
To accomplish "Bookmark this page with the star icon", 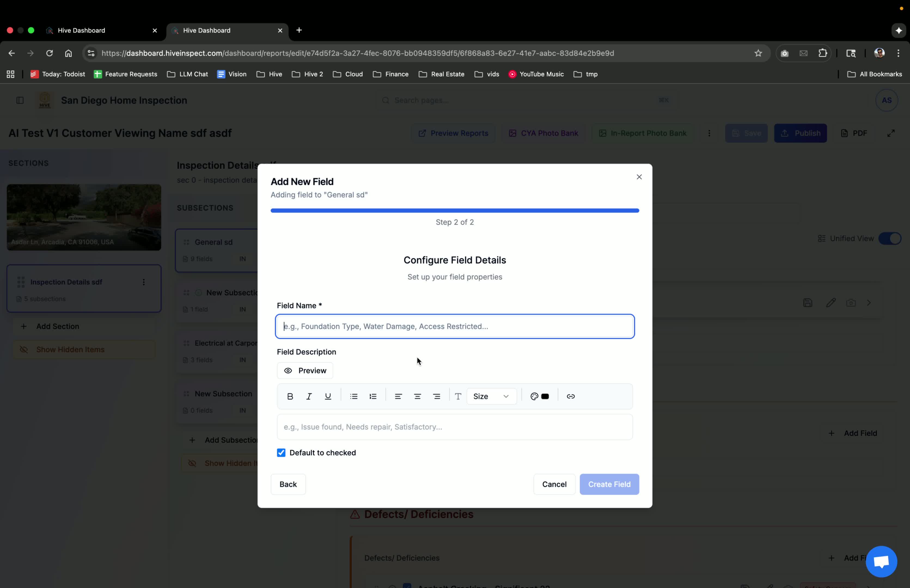I will pos(758,53).
